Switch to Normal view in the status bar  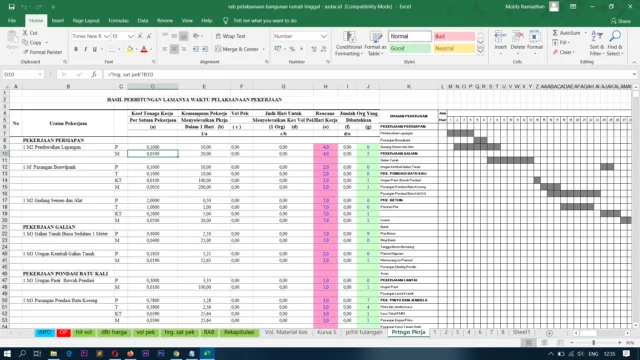[x=529, y=343]
